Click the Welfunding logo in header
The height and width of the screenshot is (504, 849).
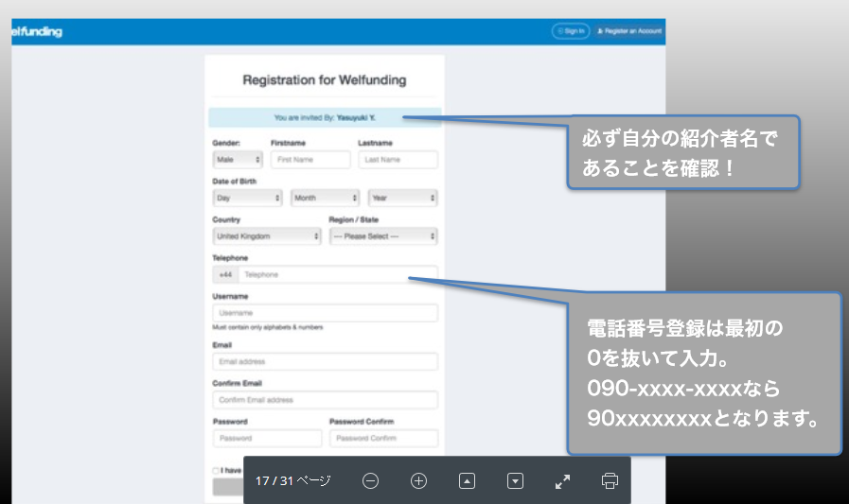click(x=36, y=32)
